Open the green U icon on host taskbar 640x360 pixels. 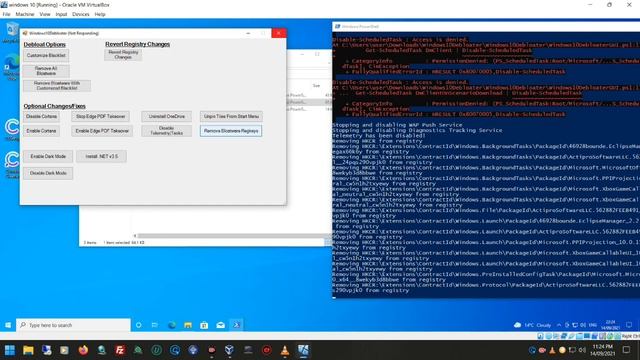[x=157, y=350]
